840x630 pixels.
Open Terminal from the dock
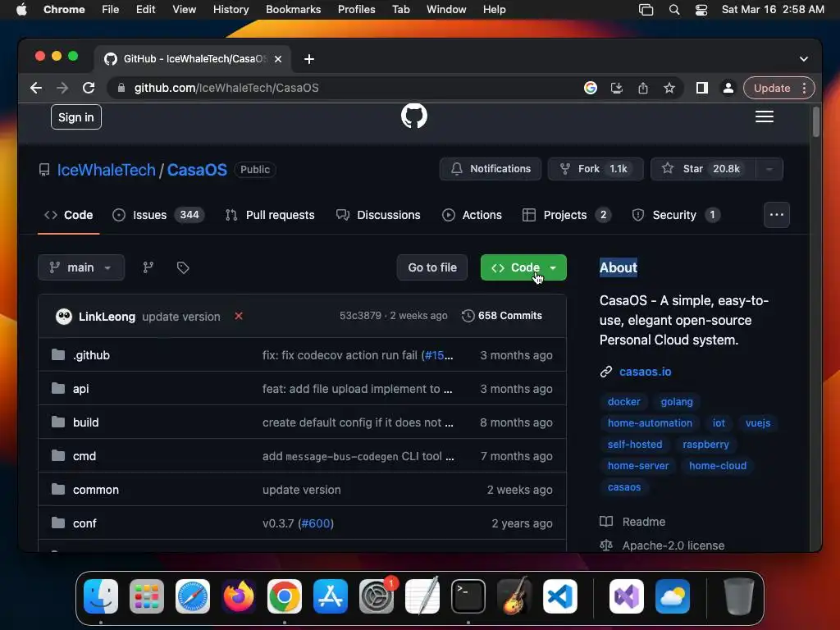[468, 596]
